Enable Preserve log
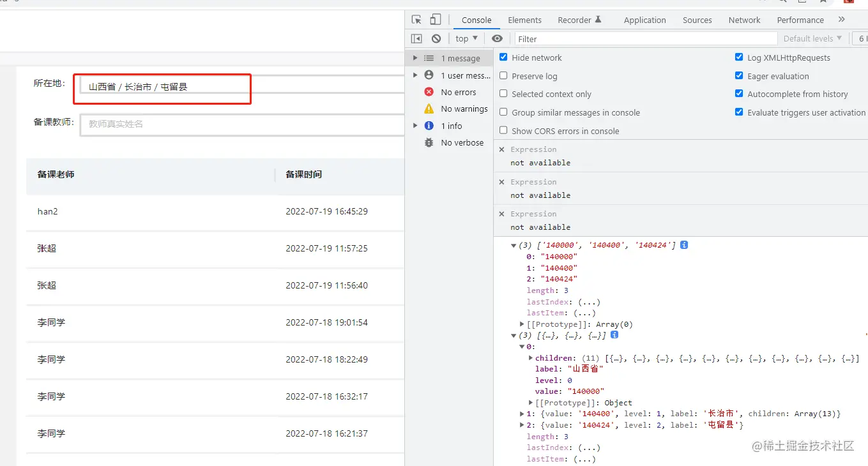 (x=503, y=75)
